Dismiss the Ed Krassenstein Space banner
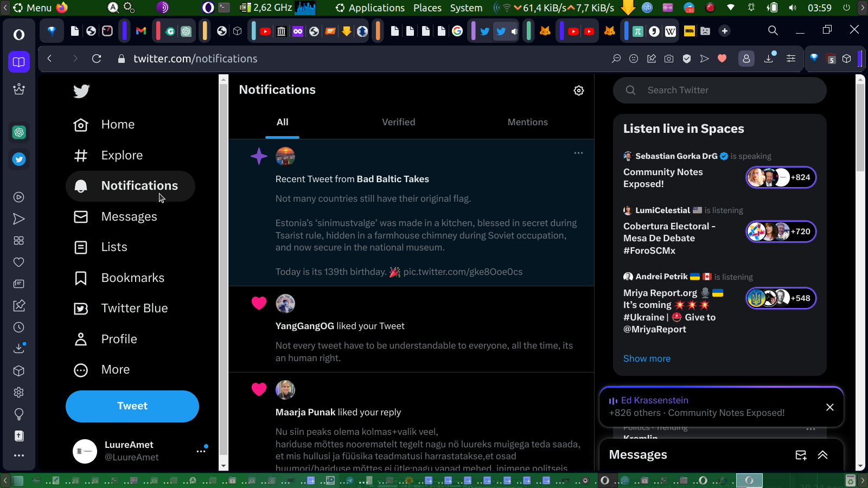 [829, 407]
